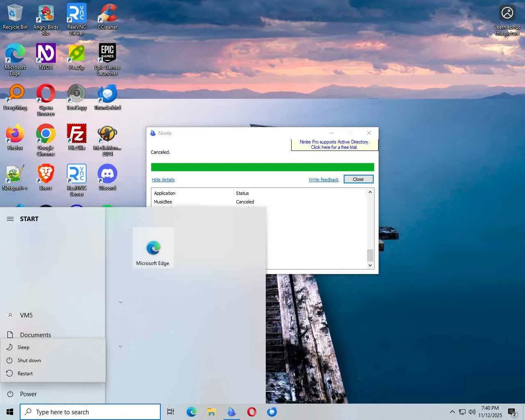Click the Application column header in Ninite
The image size is (525, 420).
click(x=192, y=193)
